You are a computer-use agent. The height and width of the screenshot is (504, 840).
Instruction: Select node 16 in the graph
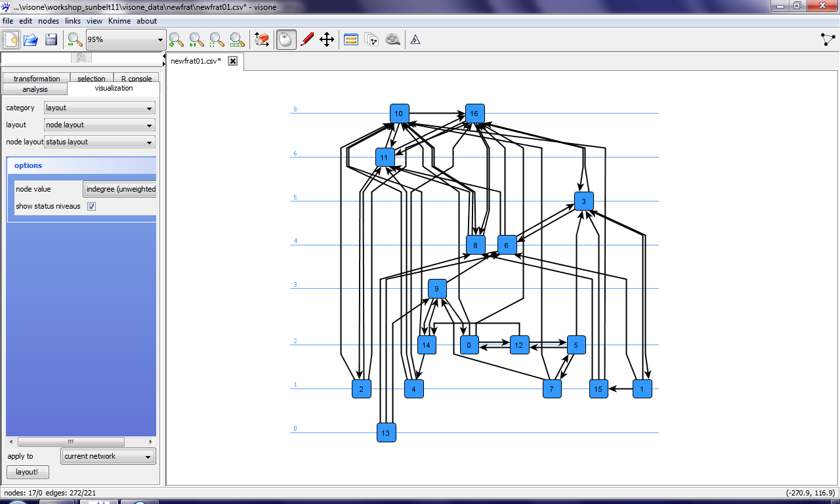click(475, 114)
